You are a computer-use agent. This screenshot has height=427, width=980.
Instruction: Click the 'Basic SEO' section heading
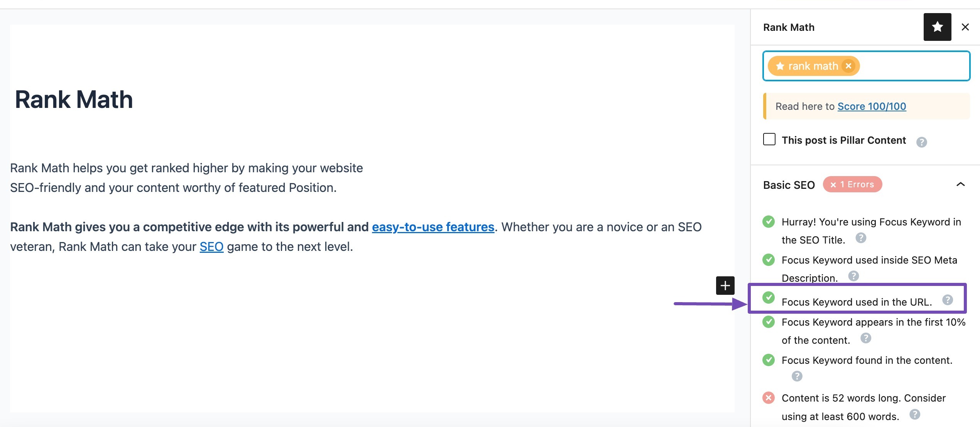coord(789,185)
